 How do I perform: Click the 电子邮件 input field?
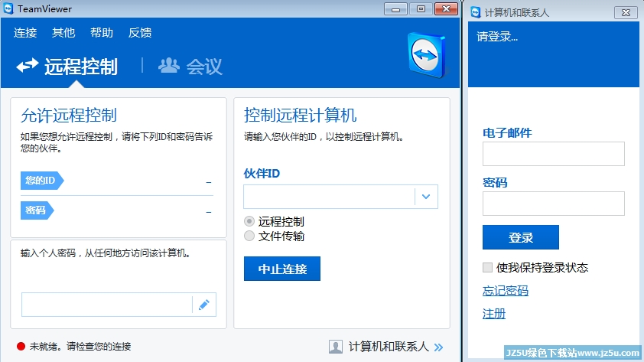pos(554,154)
